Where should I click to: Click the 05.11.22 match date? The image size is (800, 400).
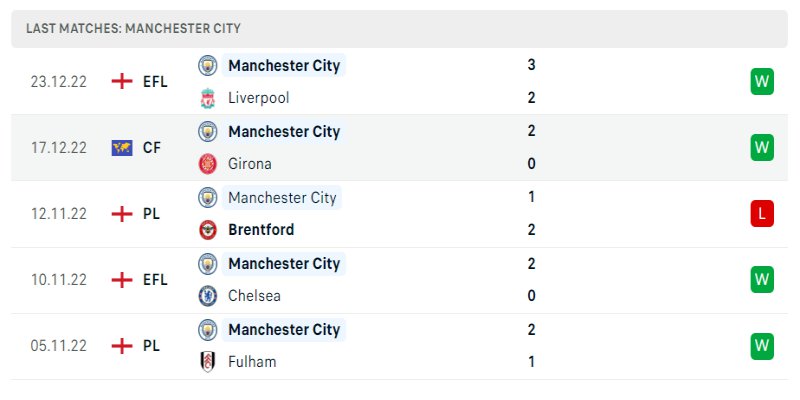click(x=59, y=345)
